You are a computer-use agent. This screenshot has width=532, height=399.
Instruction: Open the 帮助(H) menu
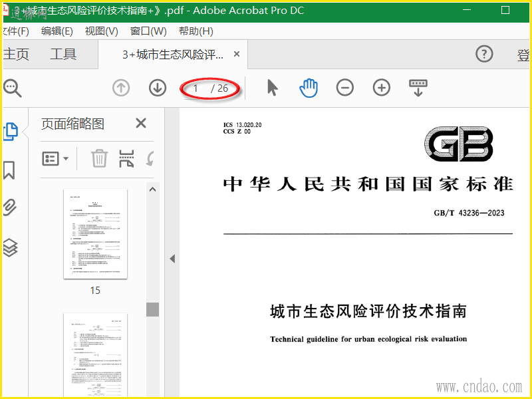pyautogui.click(x=196, y=31)
